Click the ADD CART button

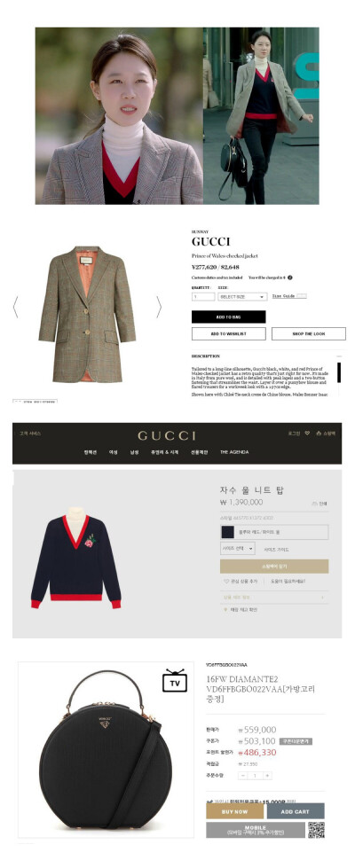click(x=296, y=811)
